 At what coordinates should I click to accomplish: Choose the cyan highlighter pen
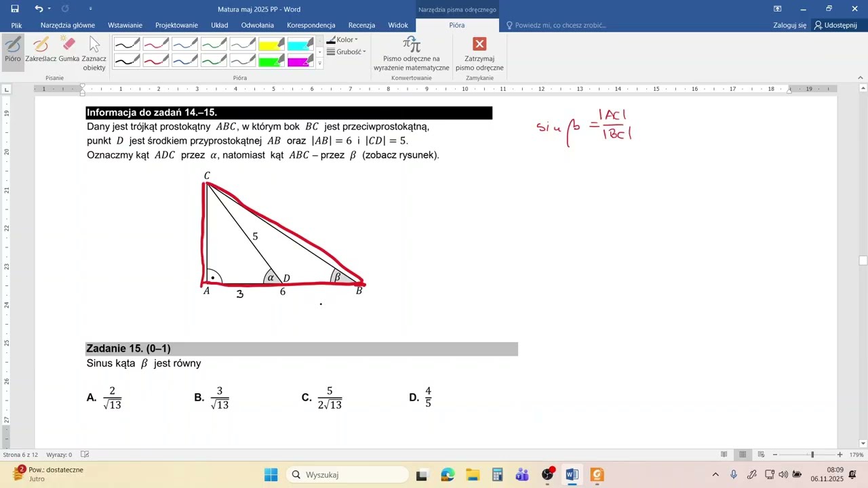point(300,45)
